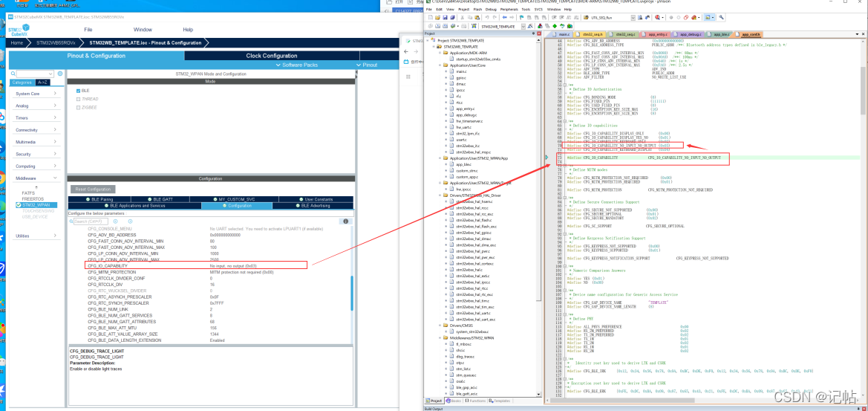Create a new file in Keil toolbar
The width and height of the screenshot is (868, 411).
point(430,18)
